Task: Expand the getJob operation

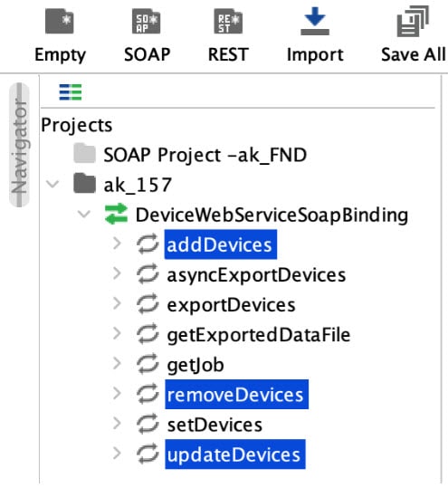Action: (x=117, y=363)
